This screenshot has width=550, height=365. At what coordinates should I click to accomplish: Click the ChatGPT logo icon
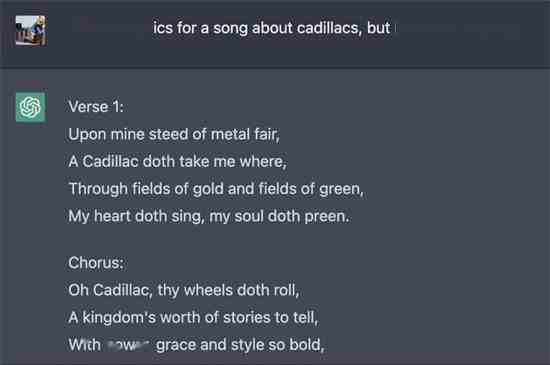tap(31, 107)
